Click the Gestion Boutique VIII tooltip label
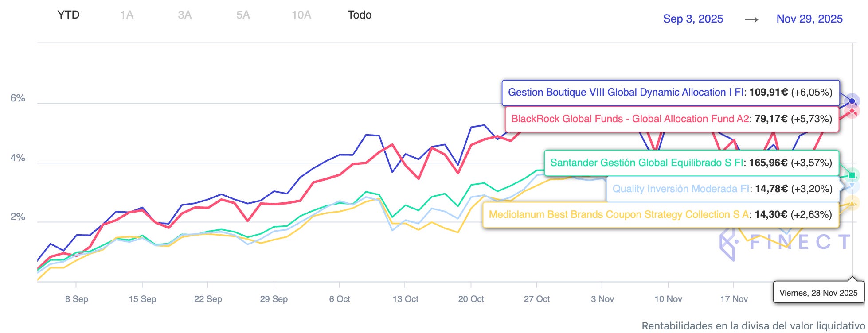This screenshot has width=868, height=333. tap(626, 93)
